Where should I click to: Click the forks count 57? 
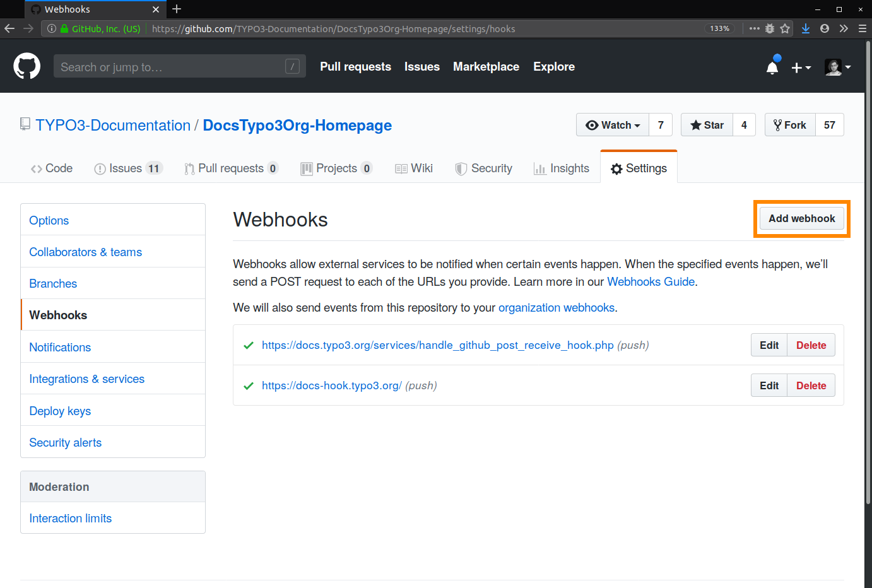pyautogui.click(x=830, y=125)
